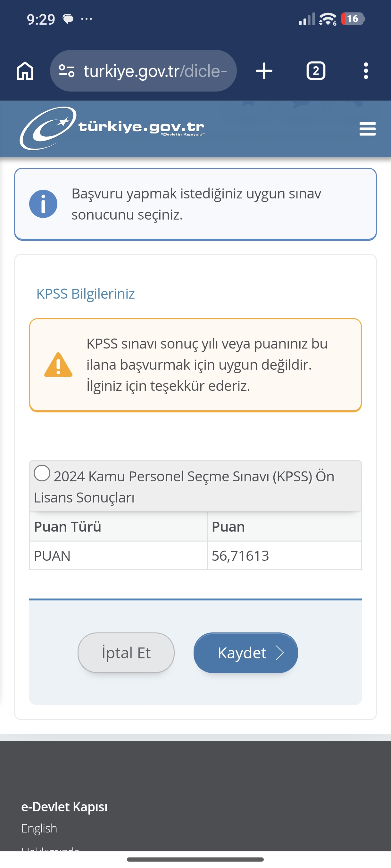Screen dimensions: 391x868
Task: Tap the battery indicator in status bar
Action: 353,19
